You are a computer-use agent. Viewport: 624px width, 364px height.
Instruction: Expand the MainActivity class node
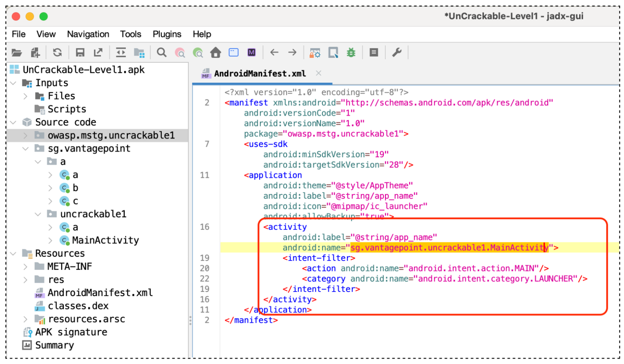pos(50,241)
